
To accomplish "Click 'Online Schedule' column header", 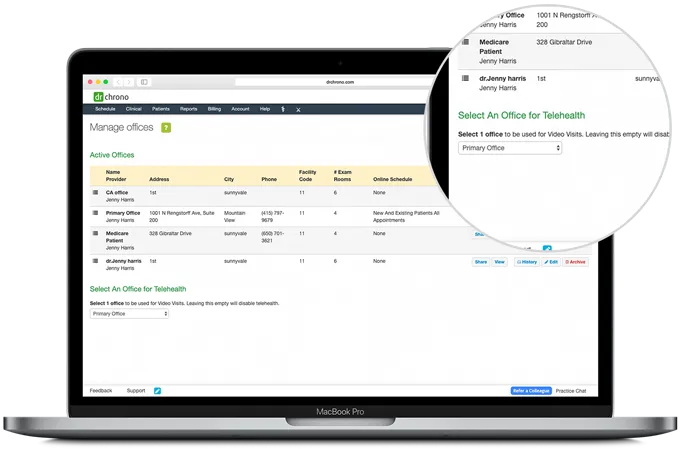I will point(392,179).
